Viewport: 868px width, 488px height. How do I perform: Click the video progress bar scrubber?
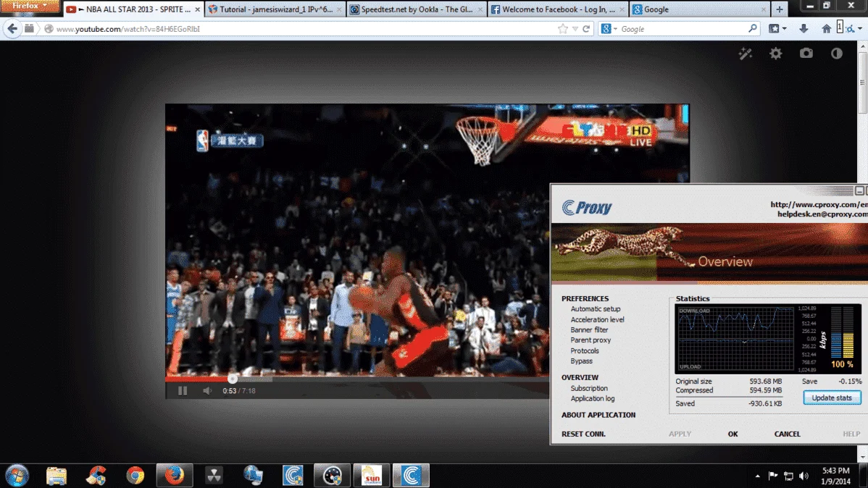tap(233, 379)
